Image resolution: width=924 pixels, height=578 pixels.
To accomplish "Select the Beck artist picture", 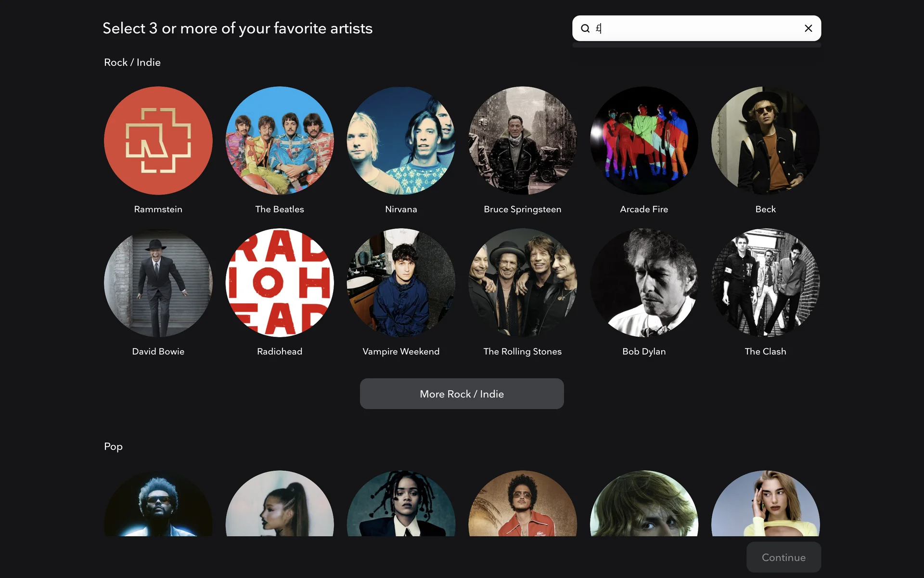I will (x=765, y=141).
